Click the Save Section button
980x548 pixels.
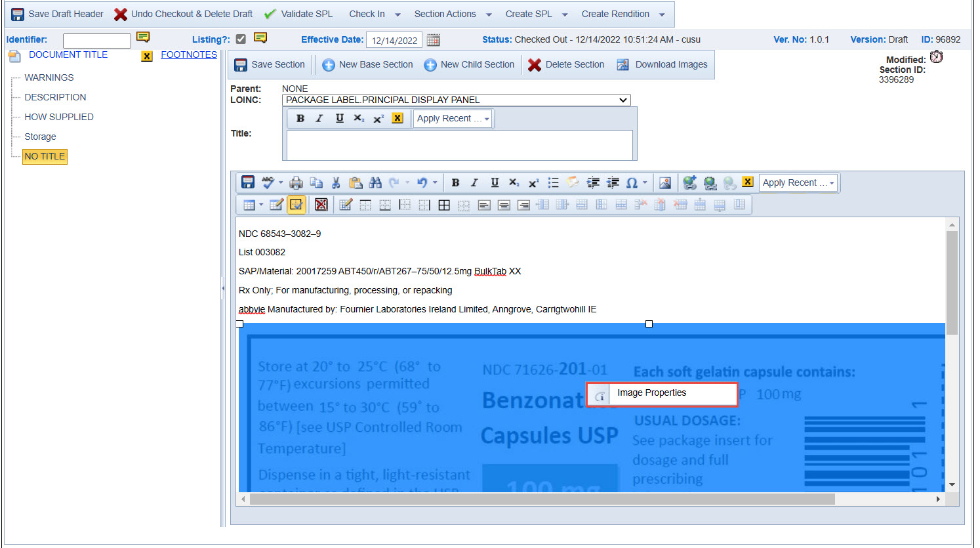point(270,64)
